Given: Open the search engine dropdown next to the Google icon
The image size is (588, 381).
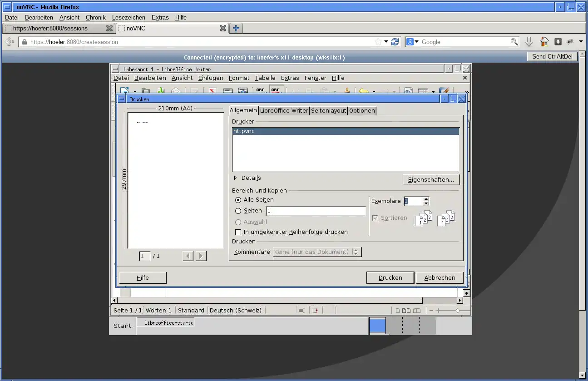Looking at the screenshot, I should tap(417, 42).
